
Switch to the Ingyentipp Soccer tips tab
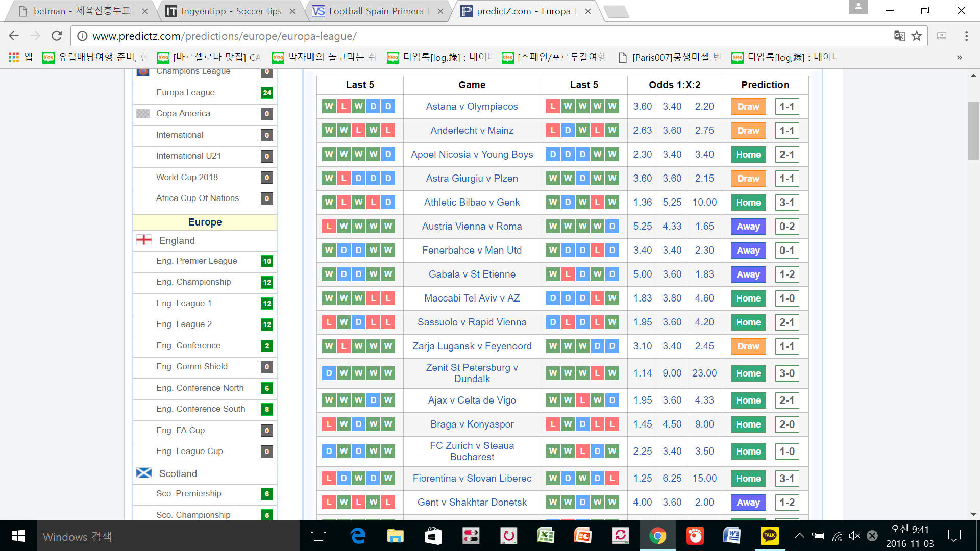pos(230,11)
